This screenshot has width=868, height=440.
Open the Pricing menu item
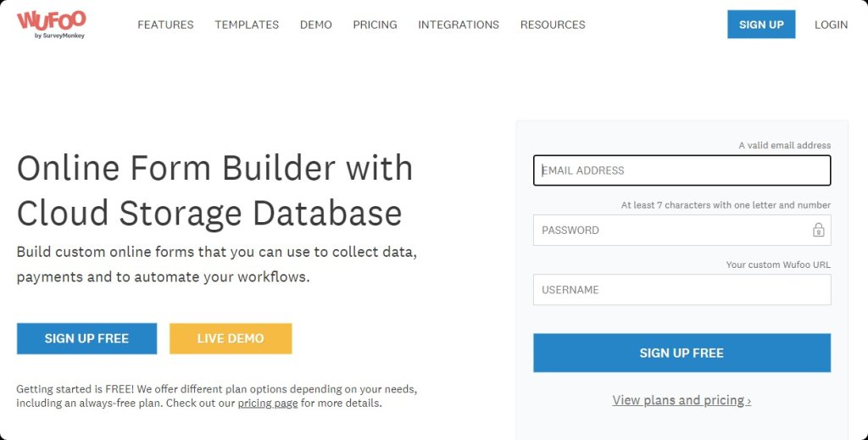click(x=375, y=25)
